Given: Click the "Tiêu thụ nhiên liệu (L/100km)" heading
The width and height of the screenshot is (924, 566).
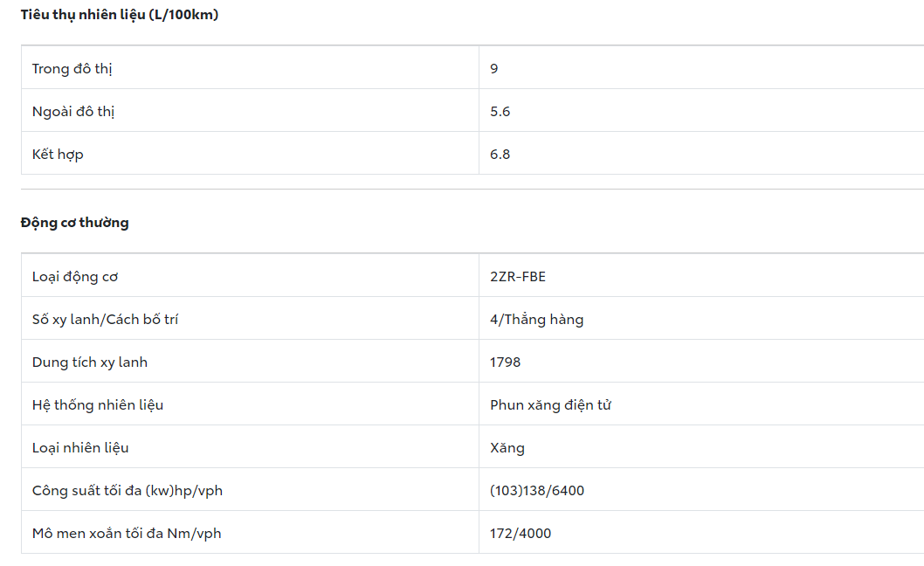Looking at the screenshot, I should coord(119,14).
